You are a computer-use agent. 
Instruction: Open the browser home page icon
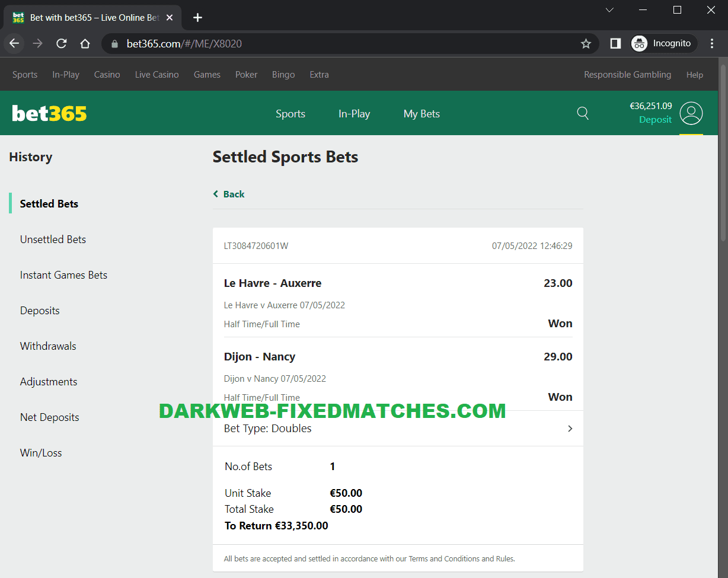coord(85,43)
